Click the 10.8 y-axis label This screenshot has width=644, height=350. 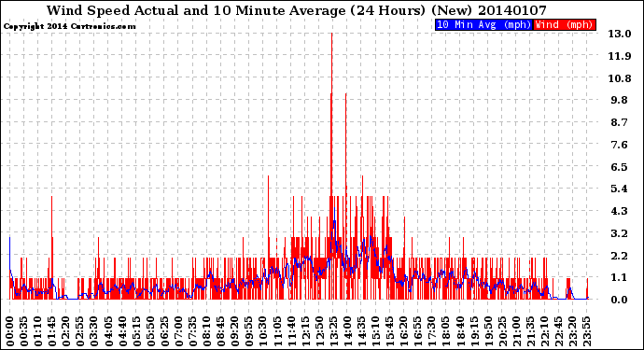point(620,78)
